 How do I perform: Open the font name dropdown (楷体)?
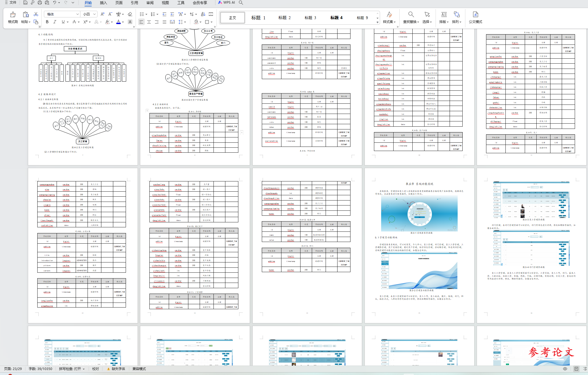click(x=77, y=14)
